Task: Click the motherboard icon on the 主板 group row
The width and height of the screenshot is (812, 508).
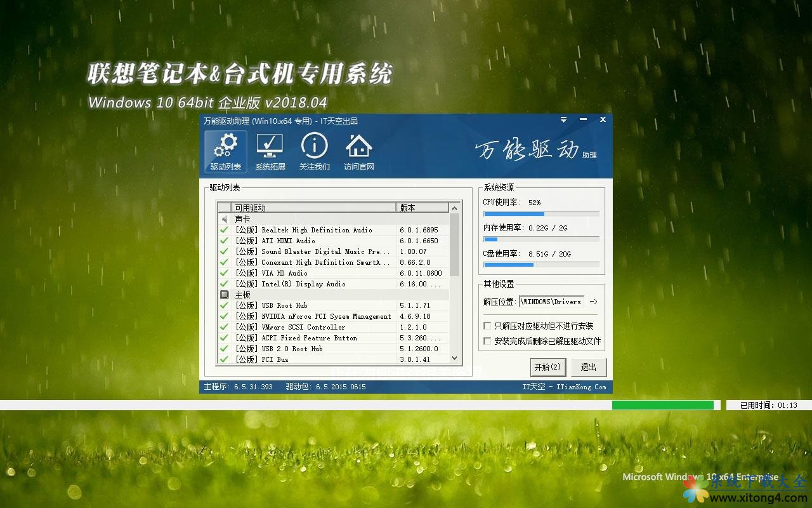Action: tap(226, 294)
